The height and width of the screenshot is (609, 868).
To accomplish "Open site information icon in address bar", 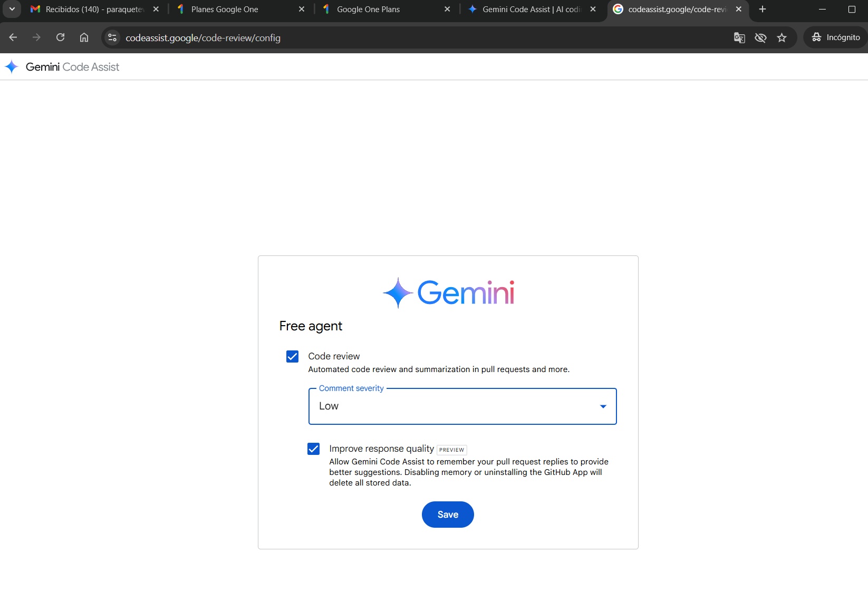I will [x=112, y=37].
